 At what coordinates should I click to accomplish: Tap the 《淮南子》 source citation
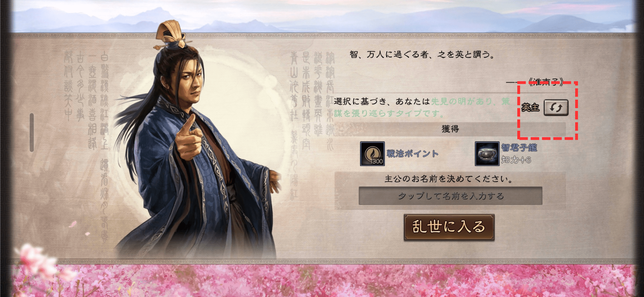pos(545,82)
